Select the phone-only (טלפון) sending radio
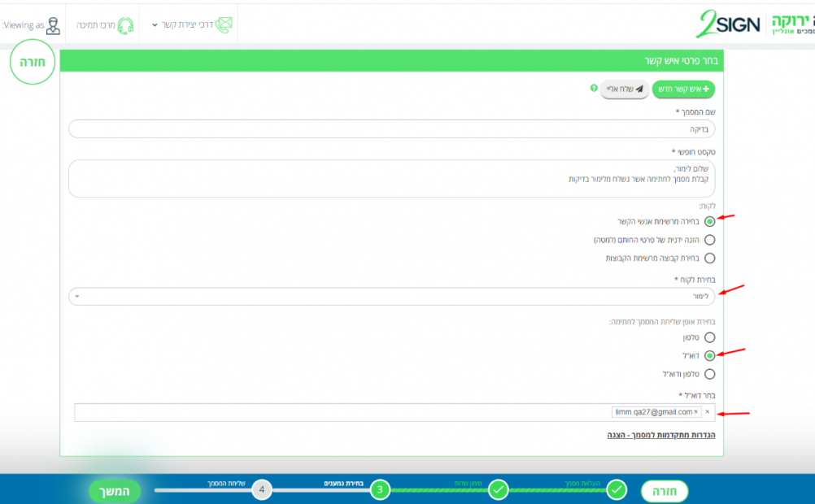The width and height of the screenshot is (815, 504). pos(709,337)
